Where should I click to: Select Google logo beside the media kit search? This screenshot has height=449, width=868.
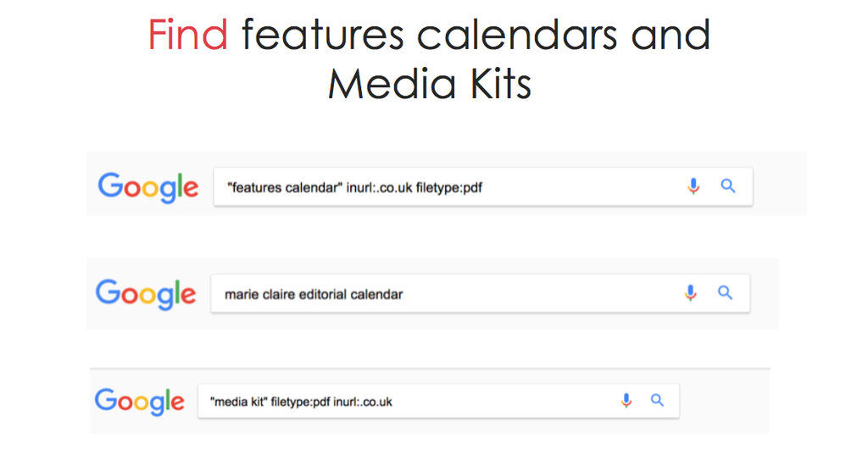[x=140, y=402]
